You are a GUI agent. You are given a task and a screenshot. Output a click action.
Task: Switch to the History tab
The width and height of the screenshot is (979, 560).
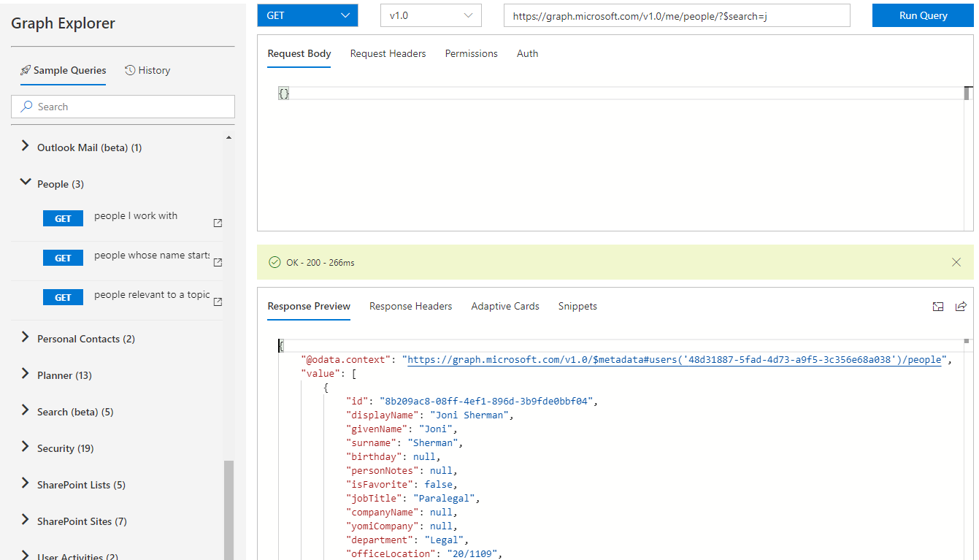pyautogui.click(x=147, y=71)
